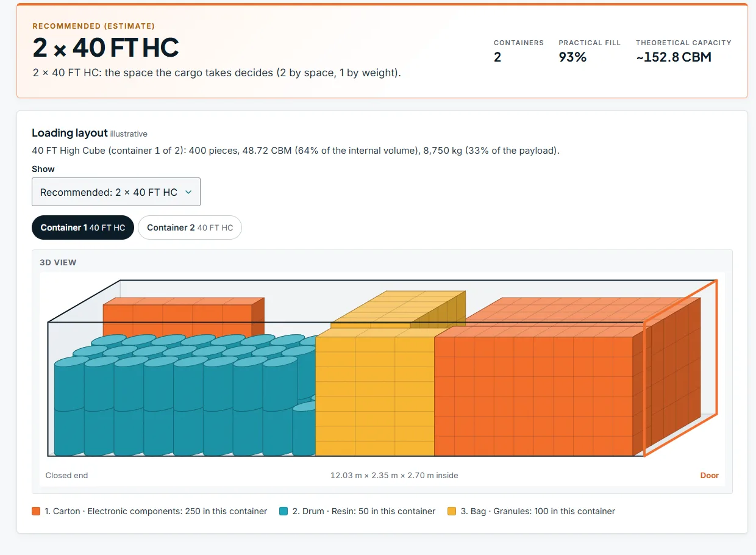Click the illustrative label beside Loading layout
The width and height of the screenshot is (756, 555).
click(x=129, y=134)
